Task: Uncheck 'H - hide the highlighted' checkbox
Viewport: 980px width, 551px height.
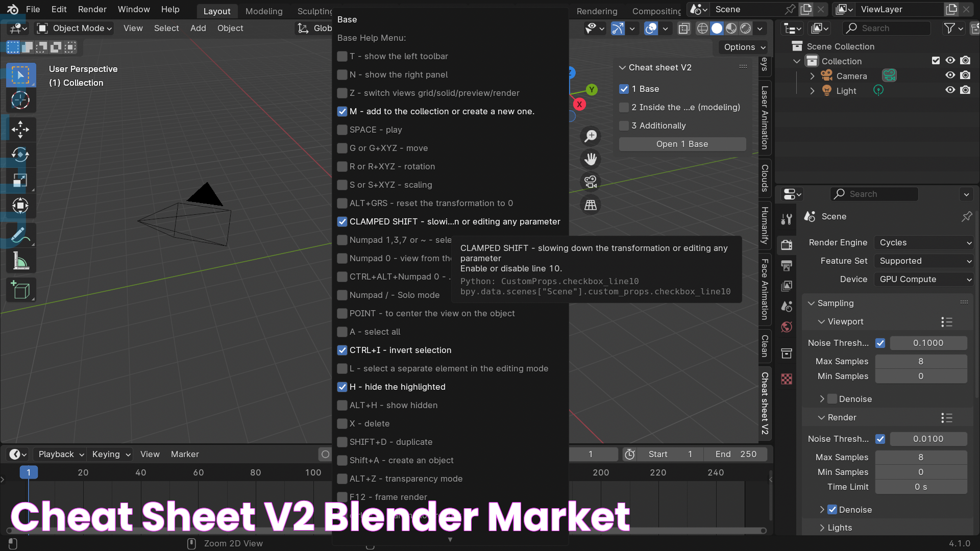Action: [x=342, y=387]
